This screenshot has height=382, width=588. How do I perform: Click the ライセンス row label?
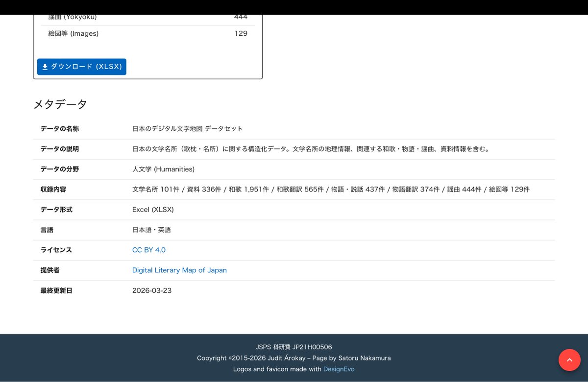click(x=55, y=250)
